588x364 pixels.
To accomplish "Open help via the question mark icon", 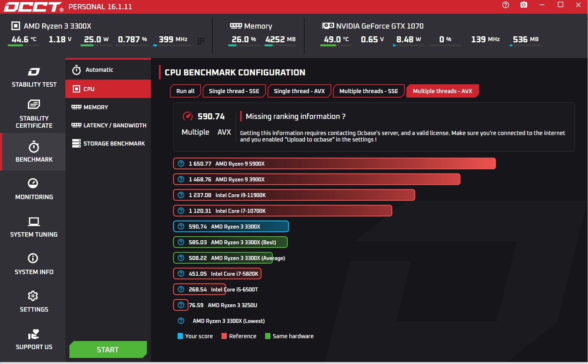I will (x=506, y=5).
